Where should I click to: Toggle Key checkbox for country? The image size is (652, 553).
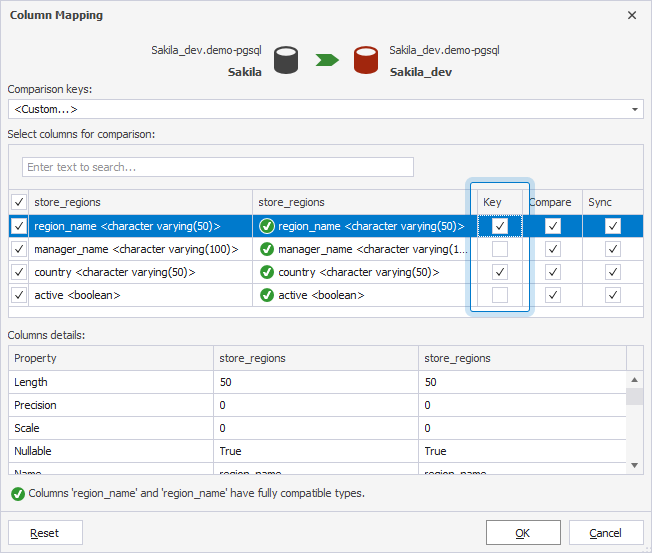500,272
